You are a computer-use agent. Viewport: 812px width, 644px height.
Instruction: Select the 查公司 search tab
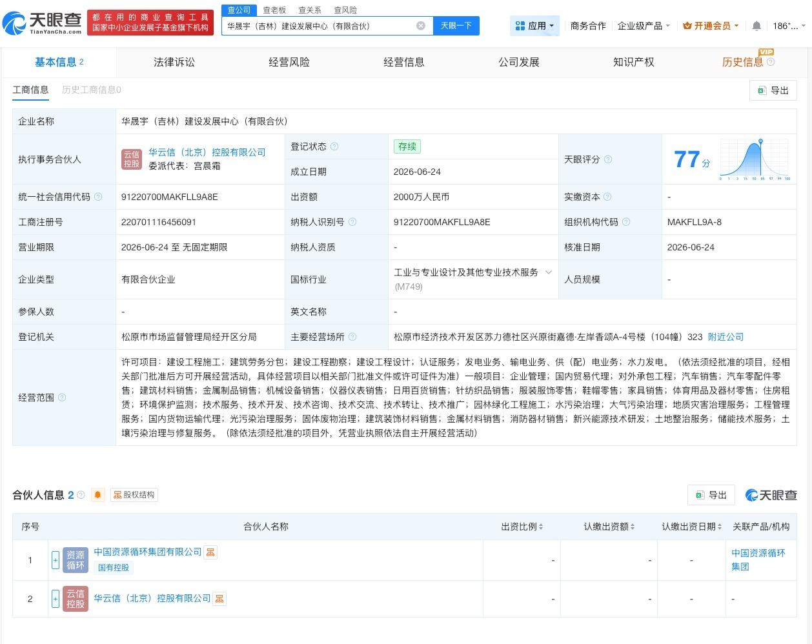239,10
